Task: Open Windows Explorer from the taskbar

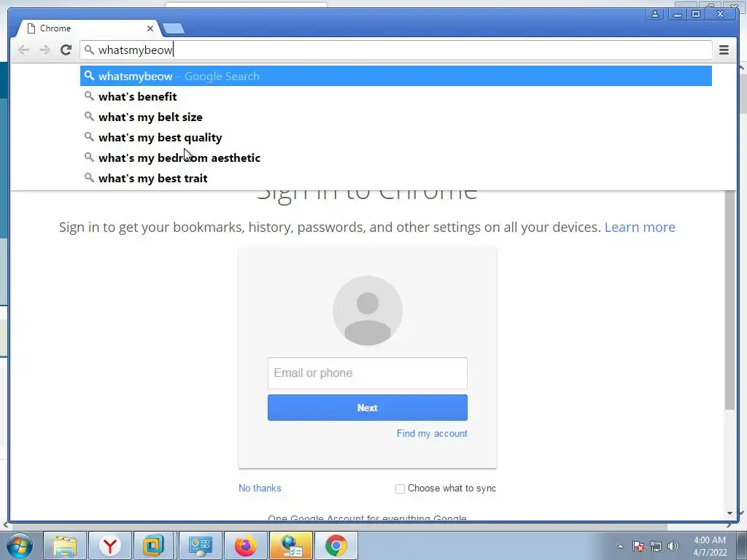Action: click(x=65, y=545)
